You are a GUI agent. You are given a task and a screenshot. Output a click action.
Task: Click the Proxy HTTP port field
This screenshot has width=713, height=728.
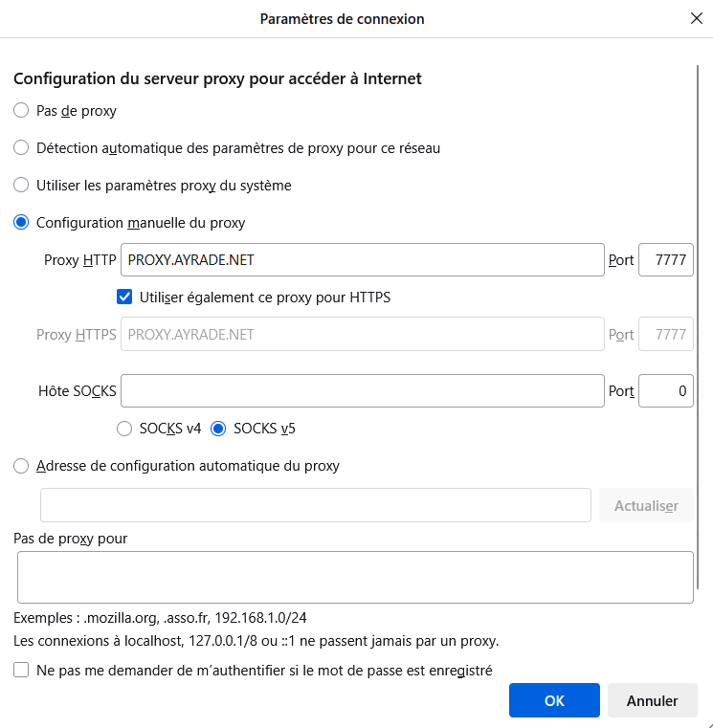[665, 259]
